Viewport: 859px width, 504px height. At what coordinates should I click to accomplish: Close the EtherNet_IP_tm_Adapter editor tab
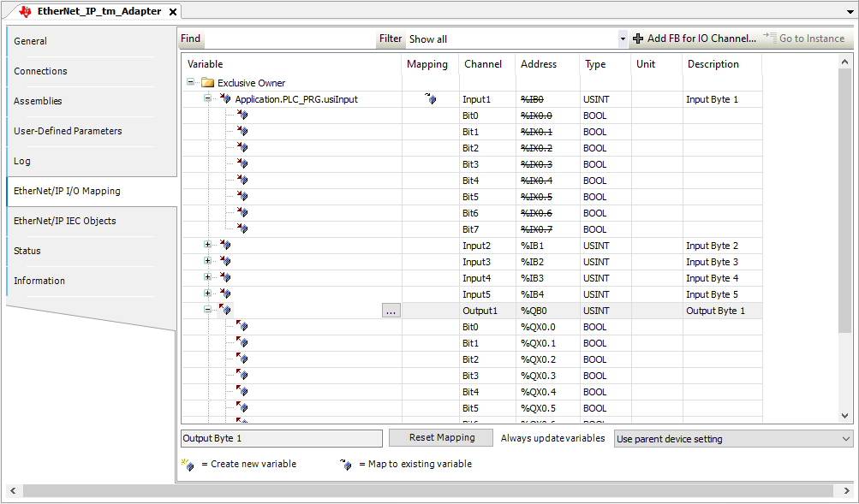[x=172, y=12]
